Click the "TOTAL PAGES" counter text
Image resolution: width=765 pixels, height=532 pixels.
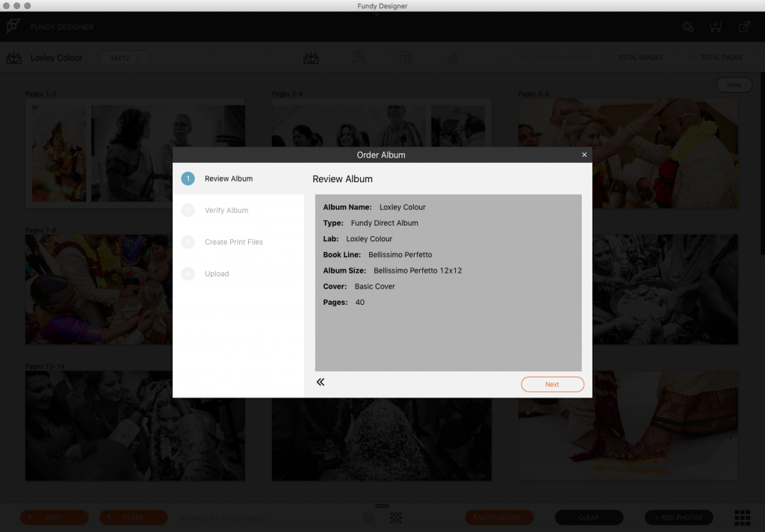(722, 58)
